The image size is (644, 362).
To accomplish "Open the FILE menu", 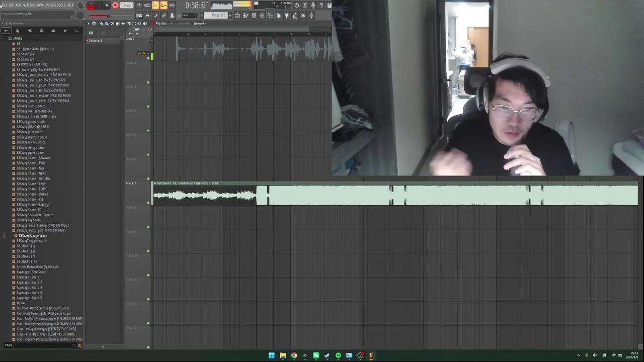I will coord(5,5).
